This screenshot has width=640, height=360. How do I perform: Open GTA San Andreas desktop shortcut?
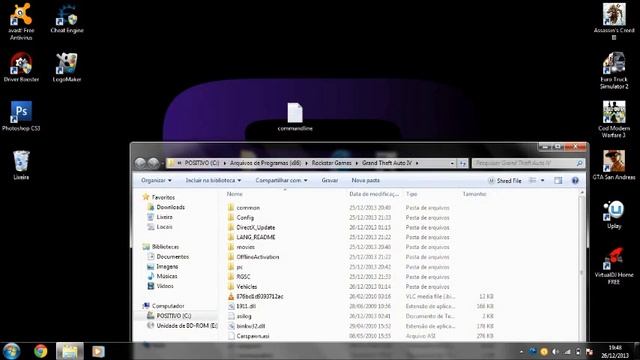point(614,165)
